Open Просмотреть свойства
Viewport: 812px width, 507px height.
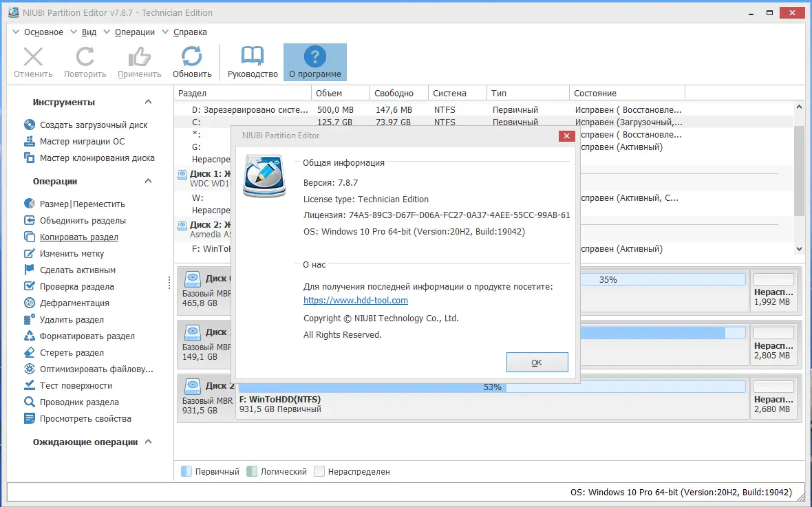click(x=78, y=420)
